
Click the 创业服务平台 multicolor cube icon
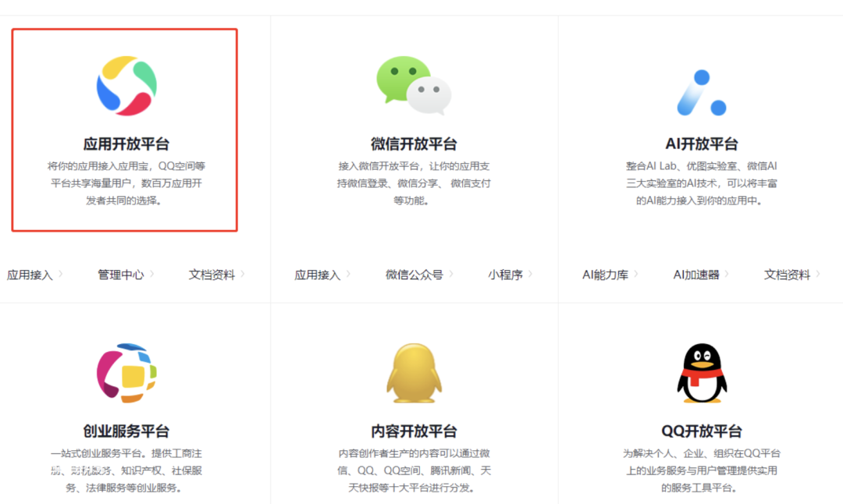(126, 373)
